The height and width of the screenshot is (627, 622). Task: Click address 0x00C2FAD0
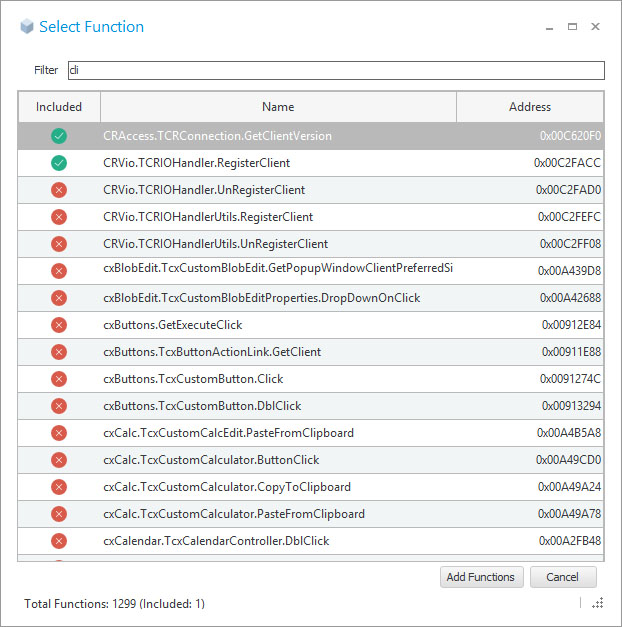coord(568,190)
